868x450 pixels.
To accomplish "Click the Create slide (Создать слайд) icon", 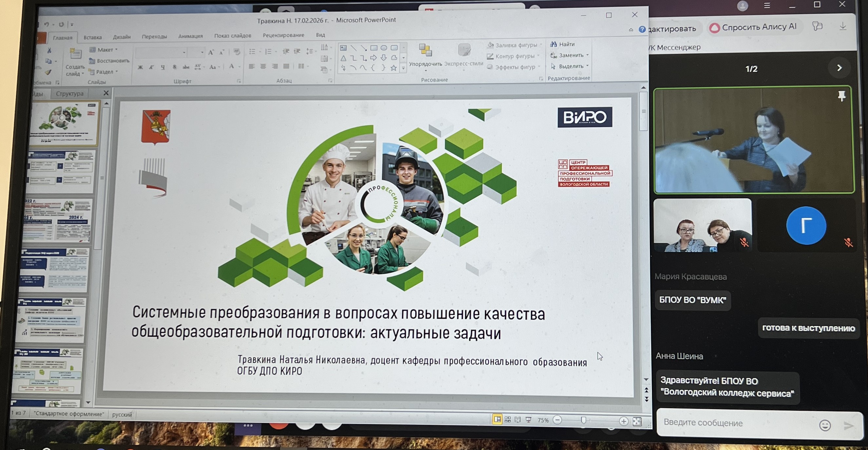I will 75,55.
